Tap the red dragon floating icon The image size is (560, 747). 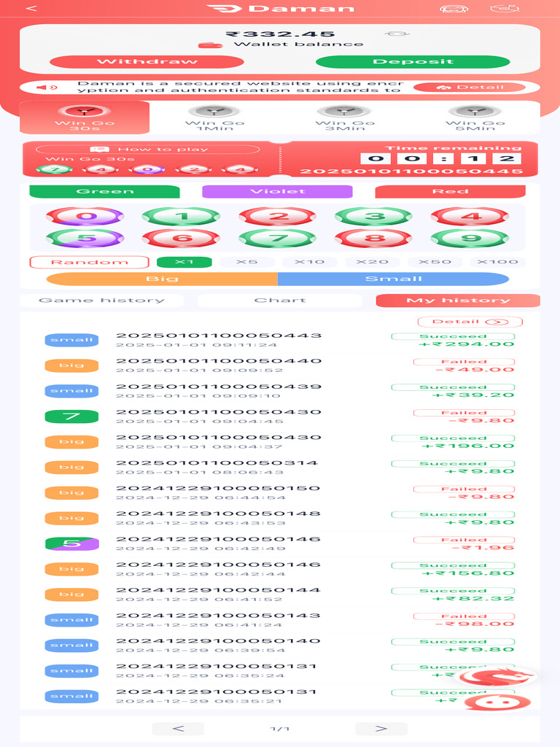(x=497, y=676)
